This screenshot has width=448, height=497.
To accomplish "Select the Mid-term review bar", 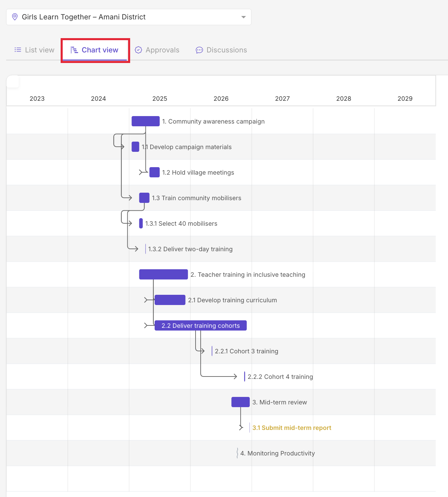I will (241, 402).
